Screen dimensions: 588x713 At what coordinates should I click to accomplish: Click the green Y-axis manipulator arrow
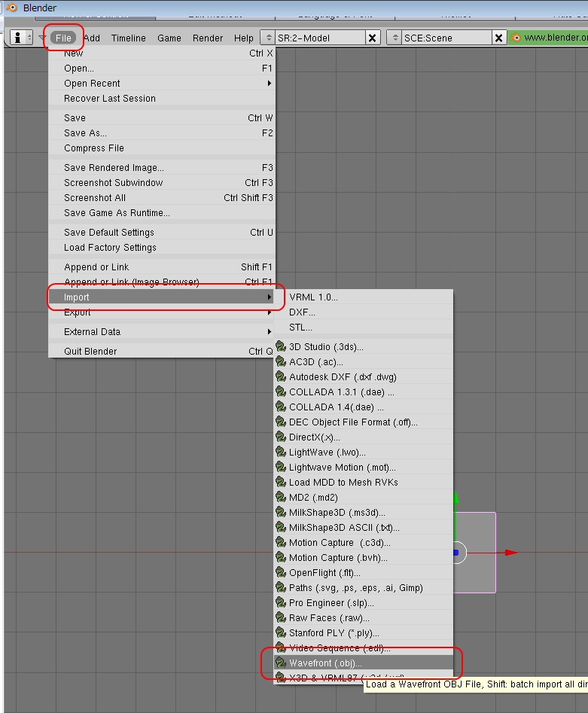(x=455, y=497)
